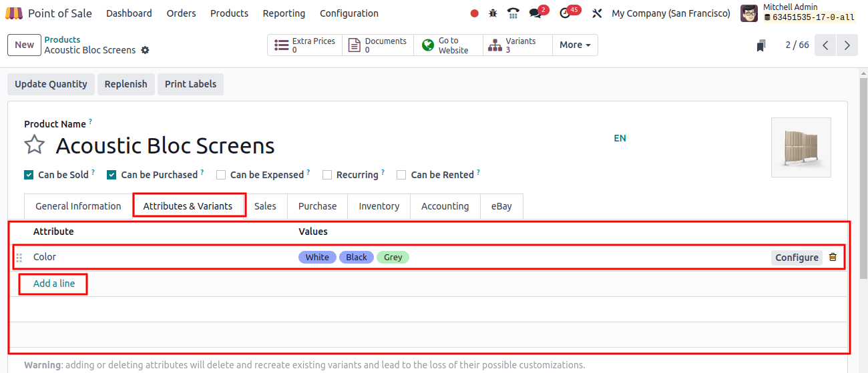Open gear actions menu next to product name
The image size is (868, 373).
pos(146,50)
